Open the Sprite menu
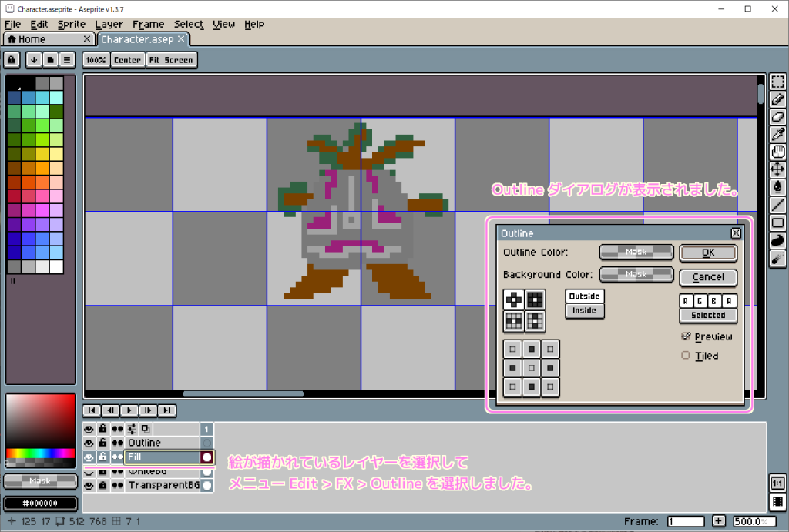 click(x=71, y=24)
